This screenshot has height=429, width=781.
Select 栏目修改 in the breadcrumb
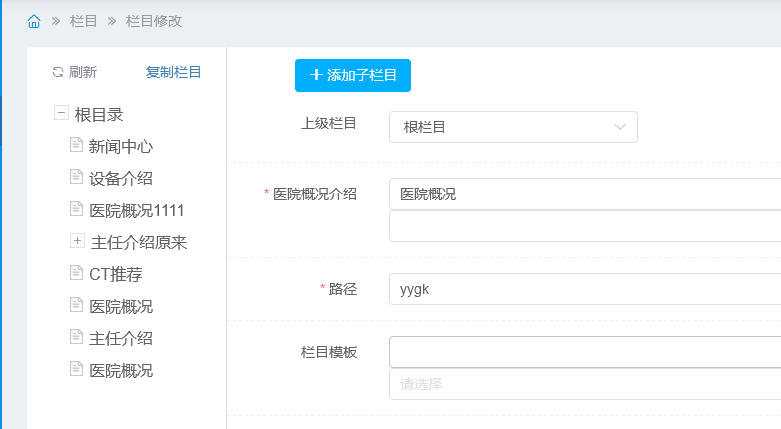tap(154, 21)
